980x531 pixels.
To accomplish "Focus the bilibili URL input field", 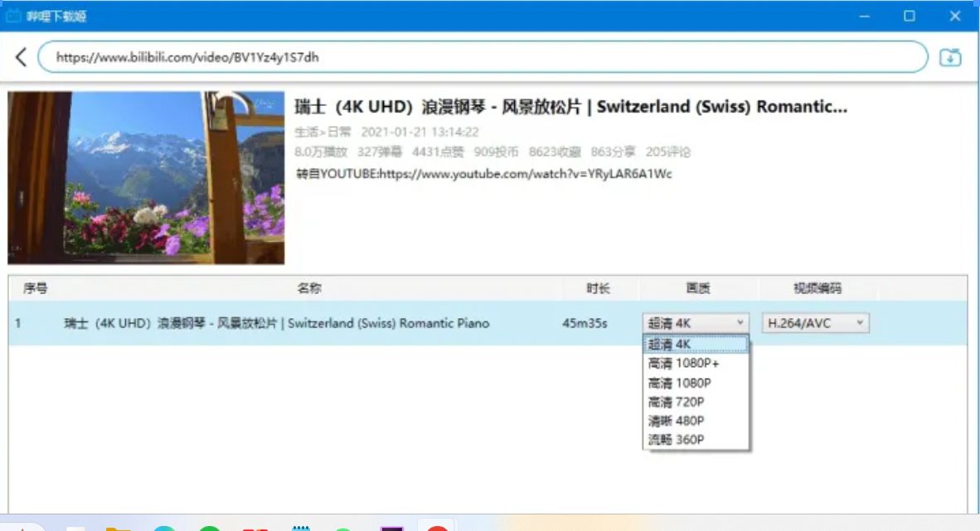I will pyautogui.click(x=483, y=57).
